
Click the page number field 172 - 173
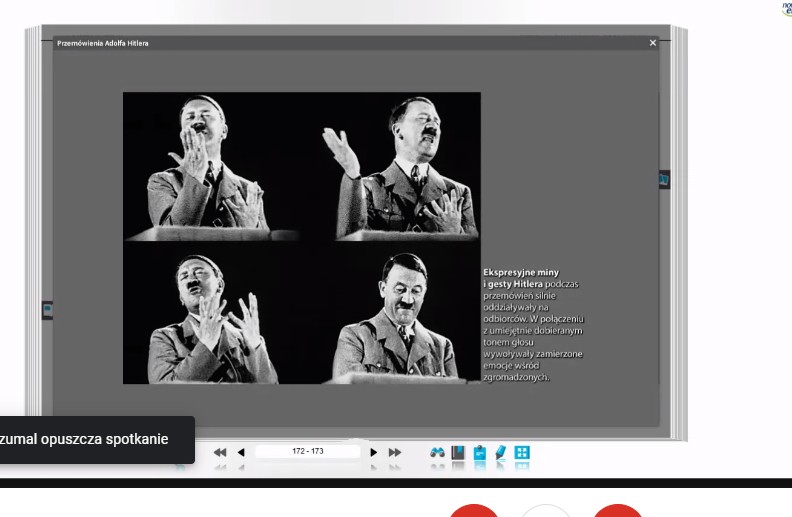point(307,452)
